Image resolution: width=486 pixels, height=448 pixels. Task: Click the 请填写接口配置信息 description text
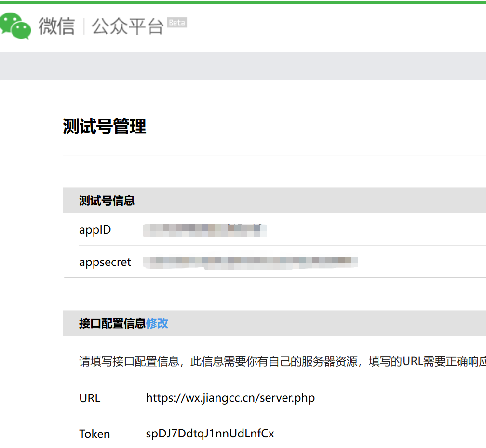click(283, 361)
